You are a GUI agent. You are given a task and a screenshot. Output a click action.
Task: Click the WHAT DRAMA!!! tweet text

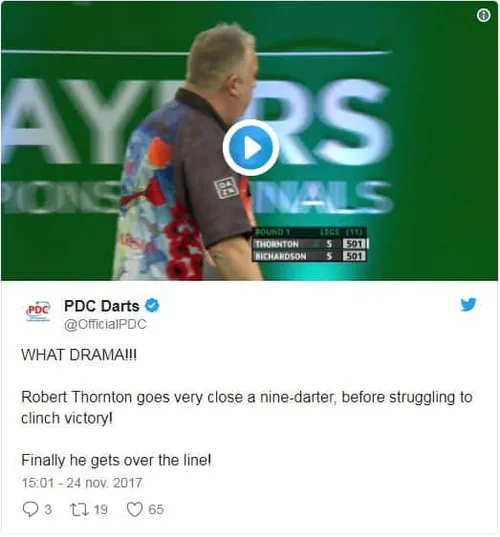[79, 355]
